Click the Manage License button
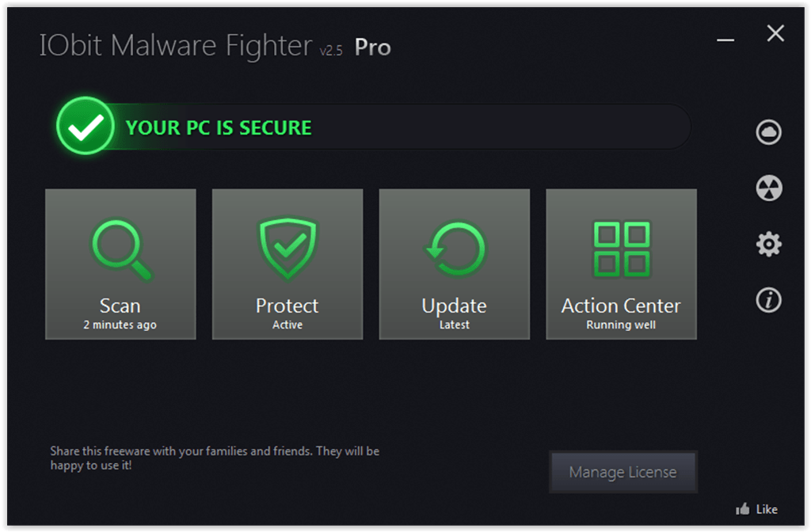 (623, 473)
